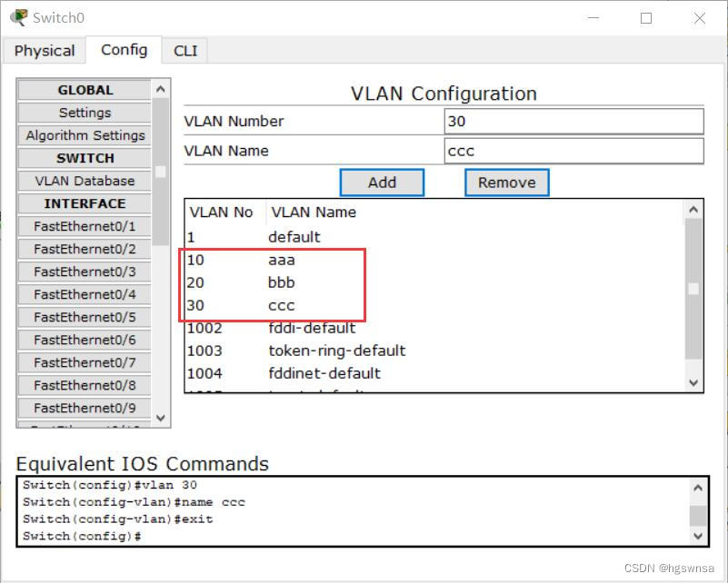
Task: Select VLAN 20 bbb row
Action: [434, 282]
